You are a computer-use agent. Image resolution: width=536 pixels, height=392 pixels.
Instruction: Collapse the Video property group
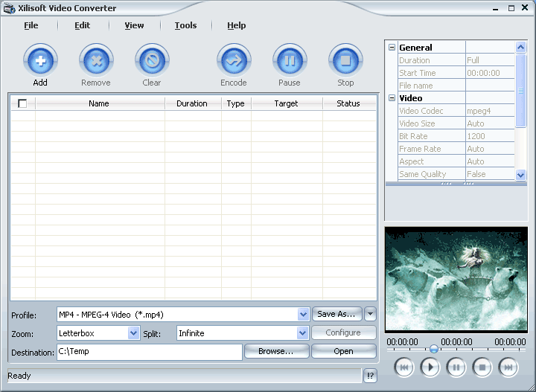click(x=392, y=98)
